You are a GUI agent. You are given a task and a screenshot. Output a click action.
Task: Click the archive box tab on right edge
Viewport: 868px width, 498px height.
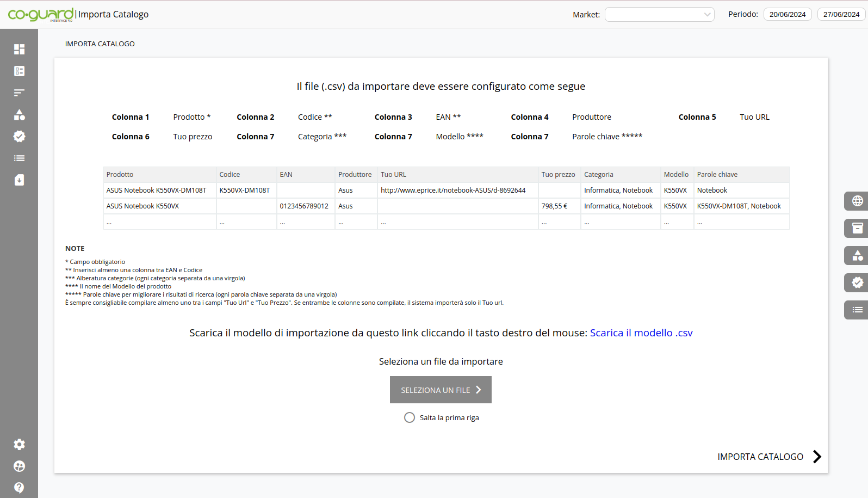point(857,228)
